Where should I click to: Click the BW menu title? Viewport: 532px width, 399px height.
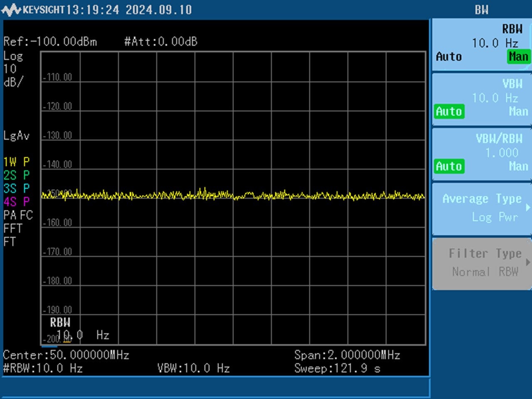click(x=481, y=10)
